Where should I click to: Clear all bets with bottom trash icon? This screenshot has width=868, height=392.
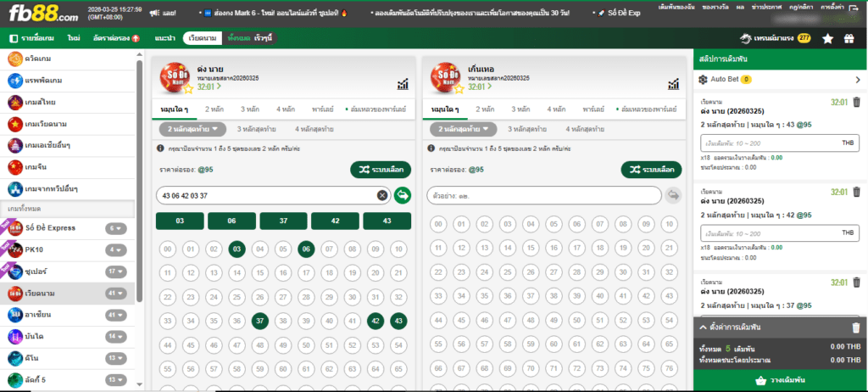(x=856, y=328)
